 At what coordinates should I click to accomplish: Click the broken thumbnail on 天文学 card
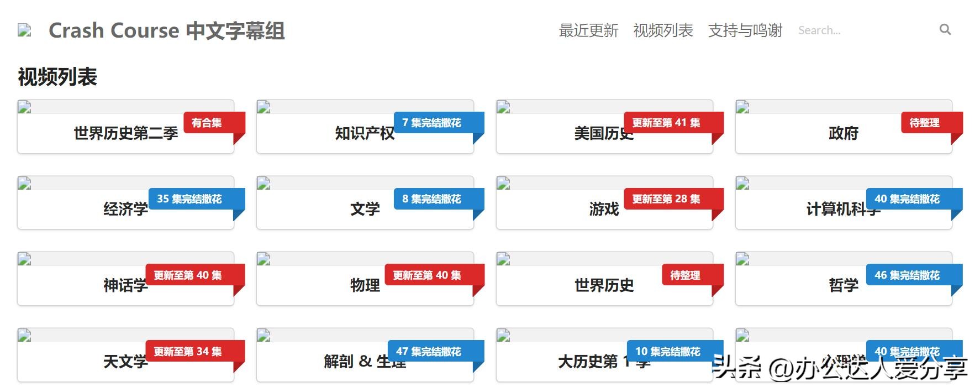tap(24, 336)
